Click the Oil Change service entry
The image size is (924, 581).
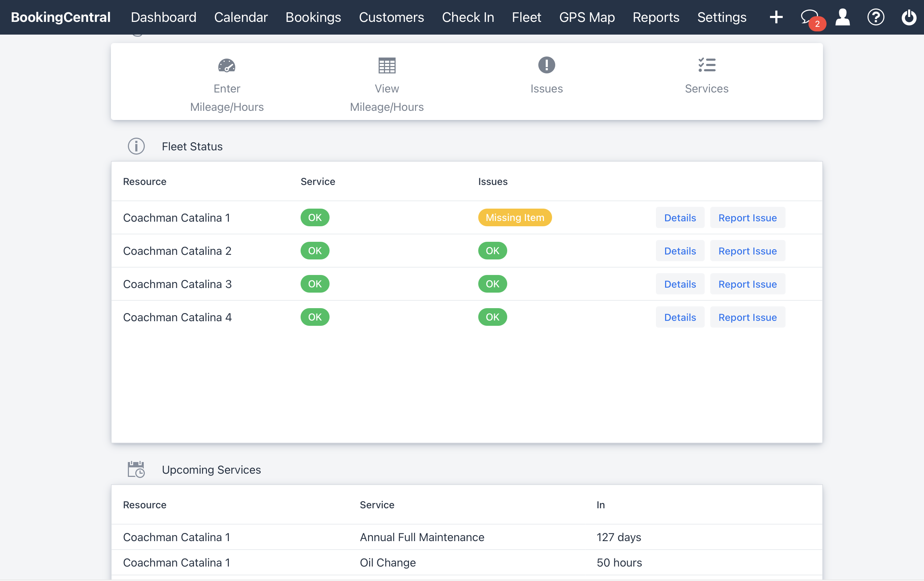point(387,563)
